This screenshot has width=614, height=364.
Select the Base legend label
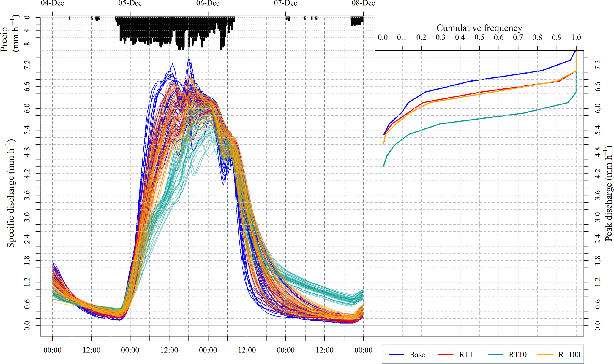coord(417,355)
